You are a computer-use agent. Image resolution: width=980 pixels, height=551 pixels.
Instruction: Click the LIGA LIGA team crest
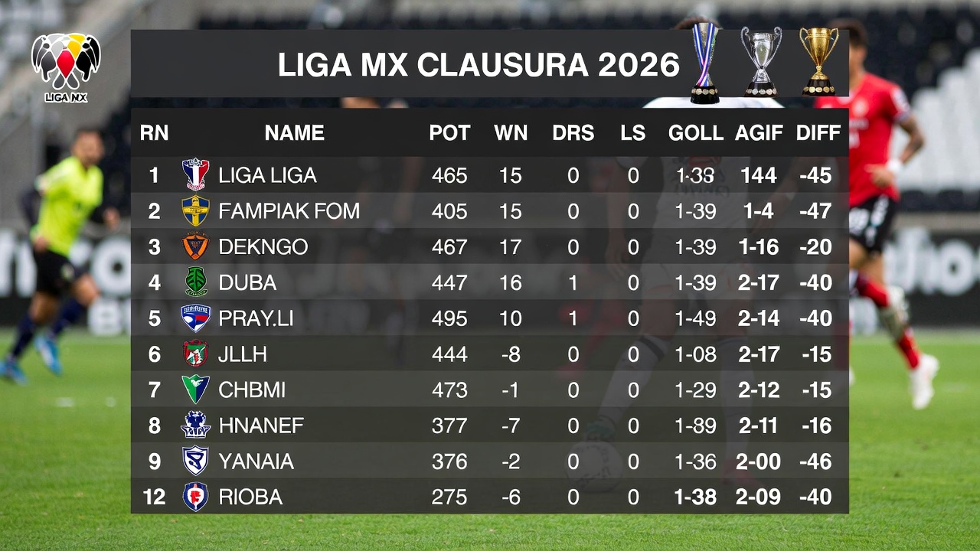tap(195, 174)
